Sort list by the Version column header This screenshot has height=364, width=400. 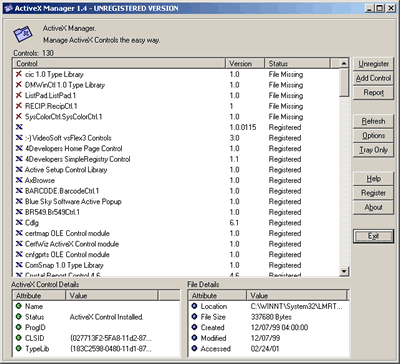click(245, 63)
